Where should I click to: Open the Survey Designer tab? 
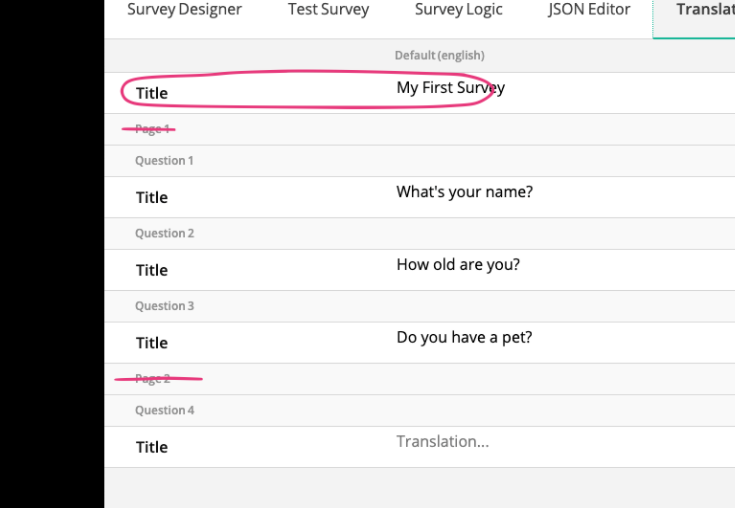(x=184, y=10)
